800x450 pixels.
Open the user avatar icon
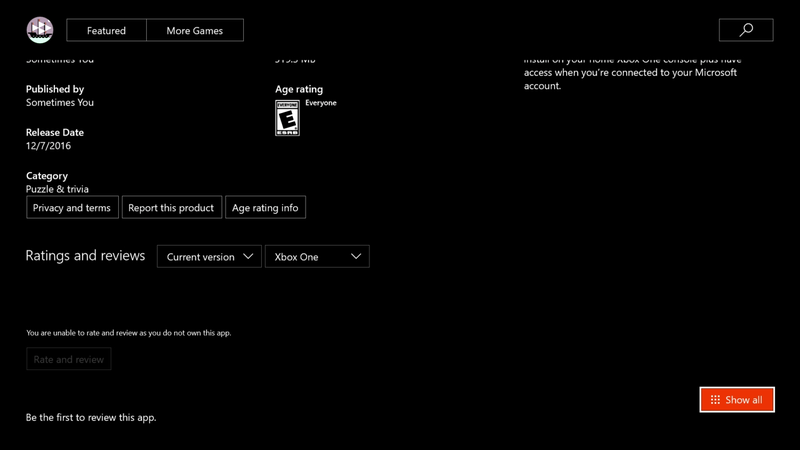(x=40, y=30)
